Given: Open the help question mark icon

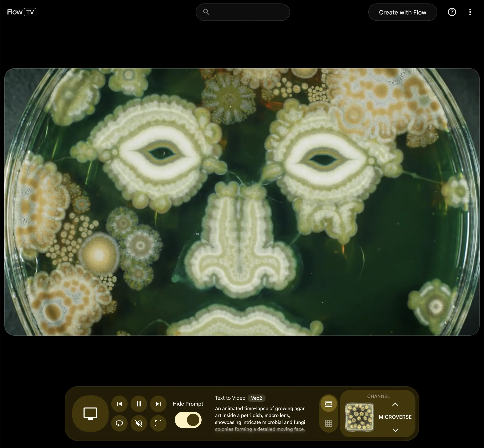Looking at the screenshot, I should coord(452,12).
